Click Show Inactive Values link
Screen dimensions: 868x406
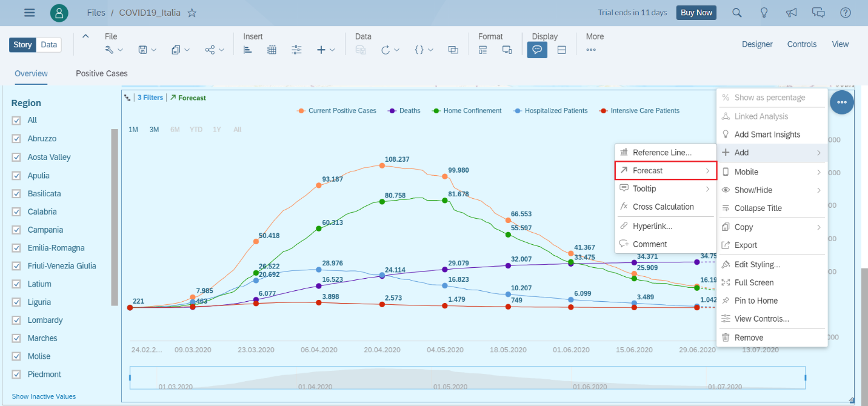point(44,396)
